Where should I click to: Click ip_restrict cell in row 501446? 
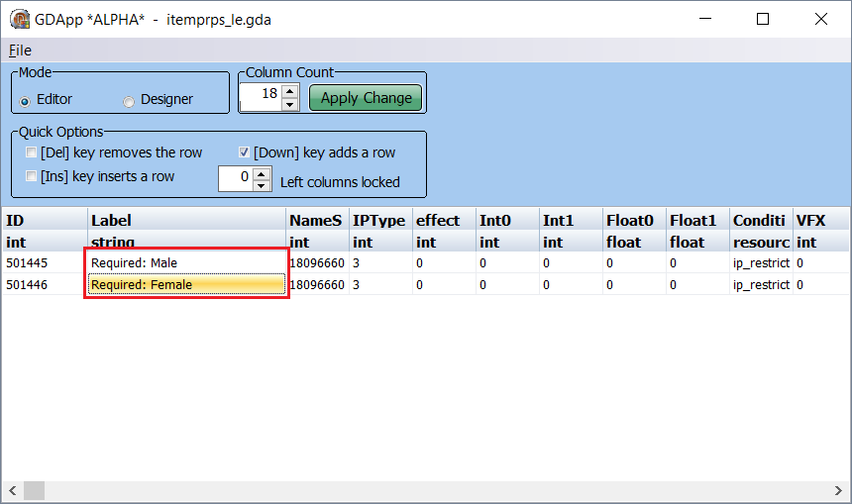[761, 284]
